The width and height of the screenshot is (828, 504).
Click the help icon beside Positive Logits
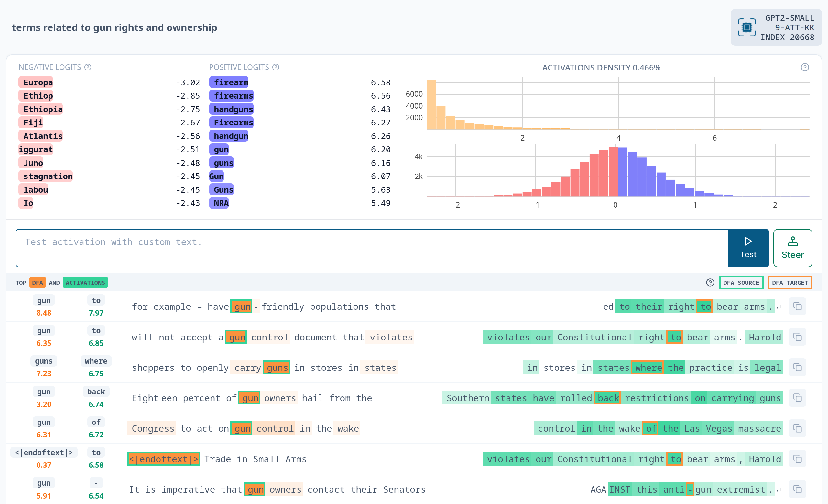coord(276,67)
